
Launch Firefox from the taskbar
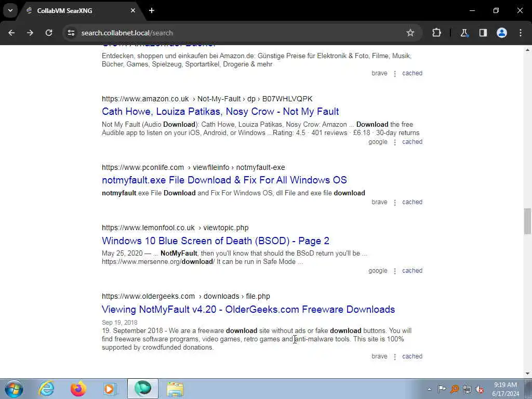[78, 389]
